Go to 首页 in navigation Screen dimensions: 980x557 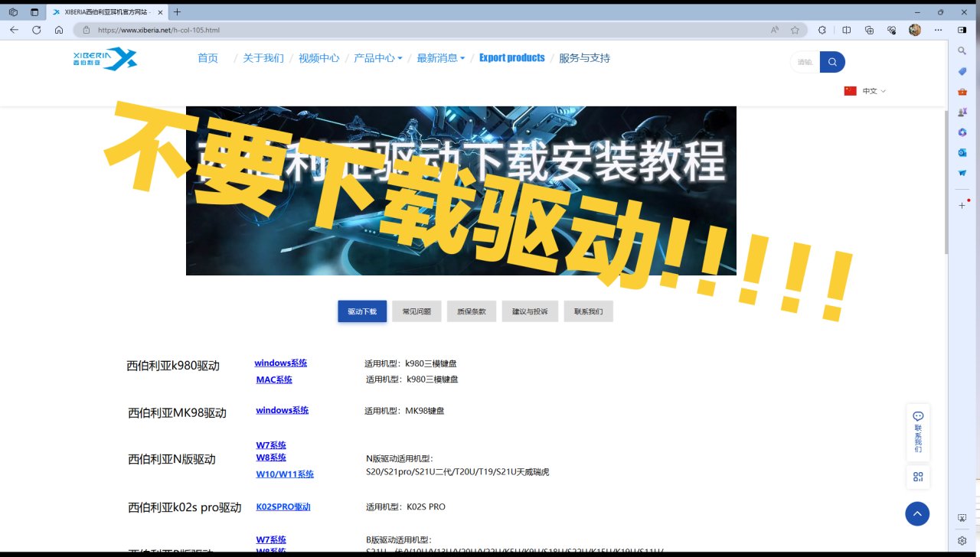click(207, 58)
